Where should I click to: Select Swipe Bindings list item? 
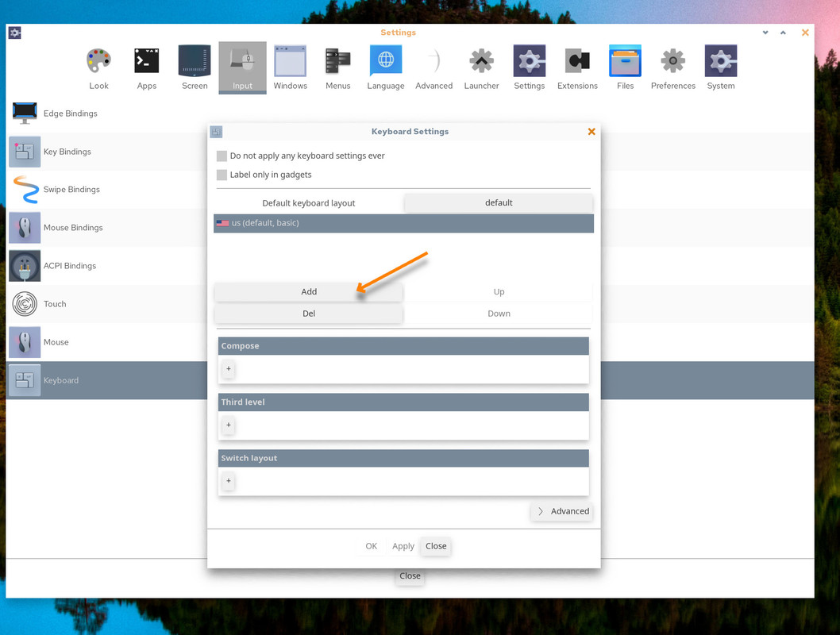click(107, 190)
